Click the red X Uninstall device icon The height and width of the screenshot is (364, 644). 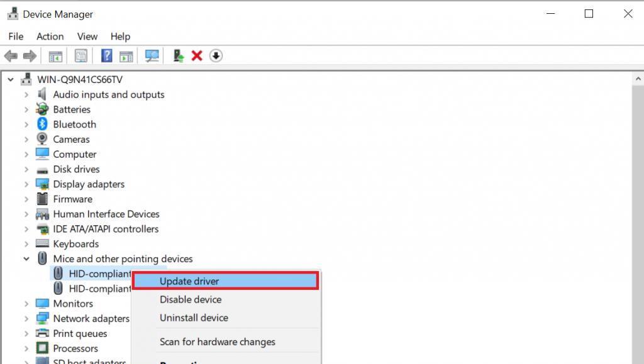point(197,55)
